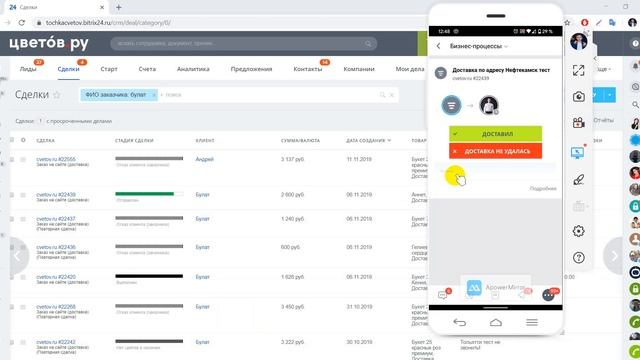The height and width of the screenshot is (360, 640).
Task: Open the Счета tab
Action: pyautogui.click(x=147, y=69)
